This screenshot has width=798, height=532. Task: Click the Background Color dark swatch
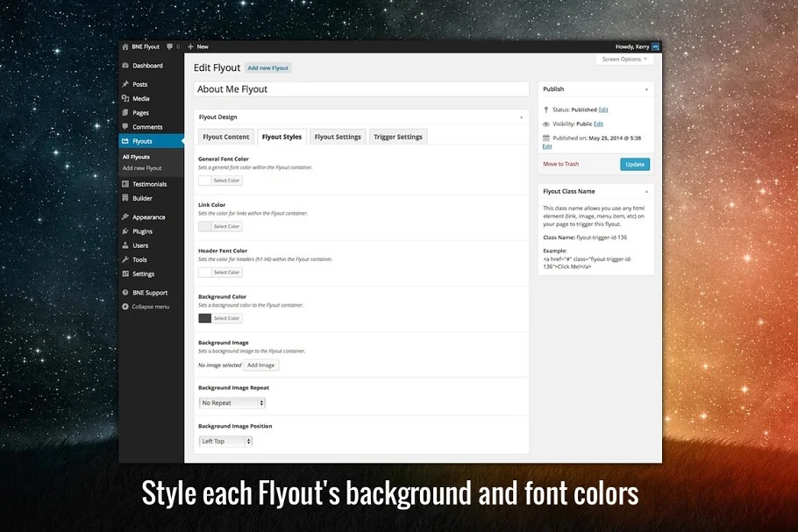[x=205, y=318]
